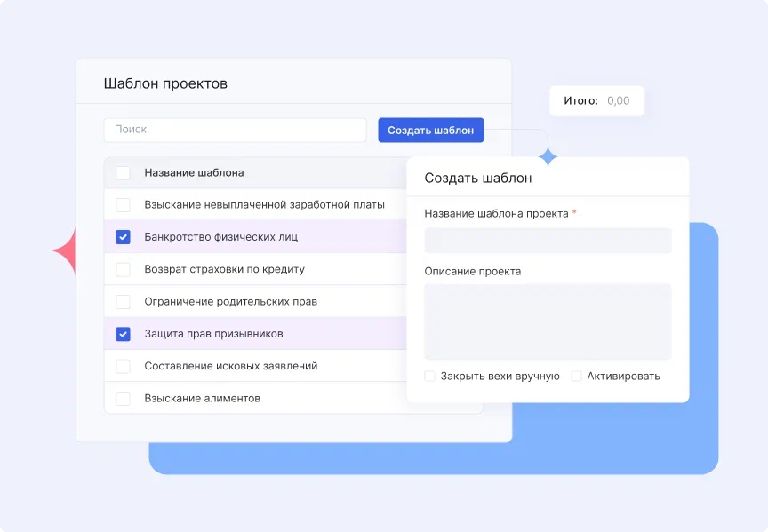Click the blue sparkle icon above the dialog
The width and height of the screenshot is (768, 532).
(x=548, y=155)
